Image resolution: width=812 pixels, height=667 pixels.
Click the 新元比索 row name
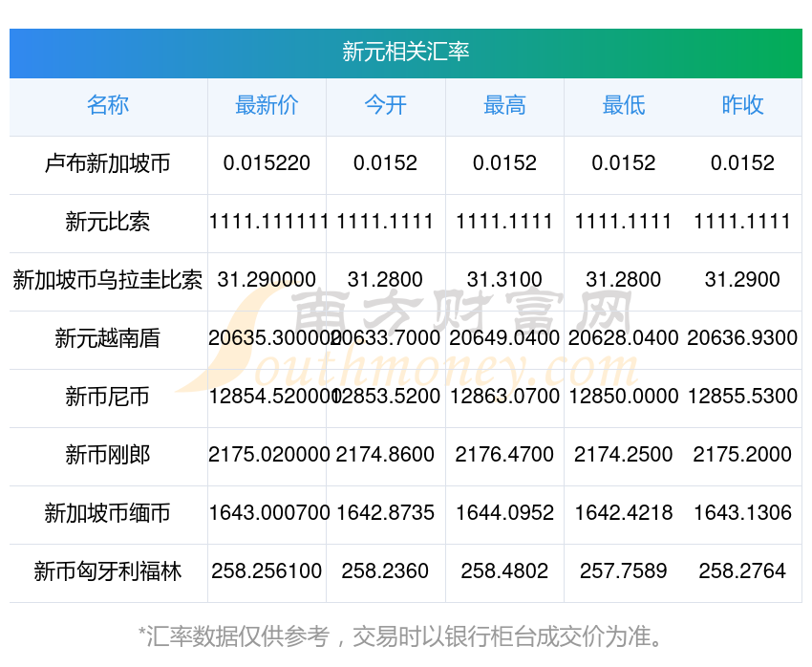point(108,222)
